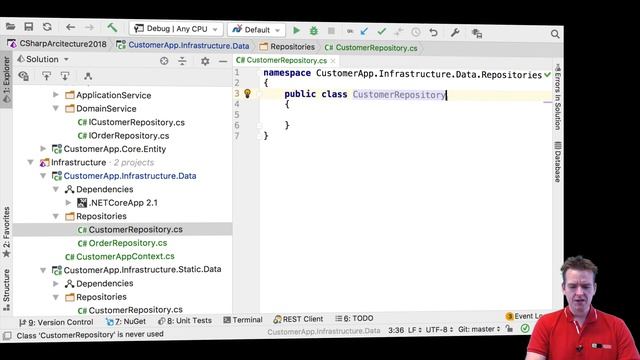Click the CSharpArcitecture2018 breadcrumb
Screen dimensions: 640x360
point(58,44)
